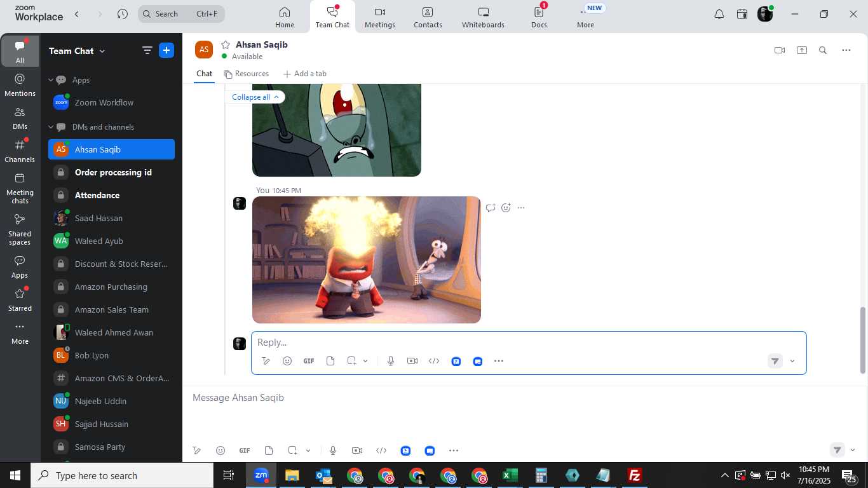Open Apps in the left sidebar
This screenshot has height=488, width=868.
tap(20, 267)
